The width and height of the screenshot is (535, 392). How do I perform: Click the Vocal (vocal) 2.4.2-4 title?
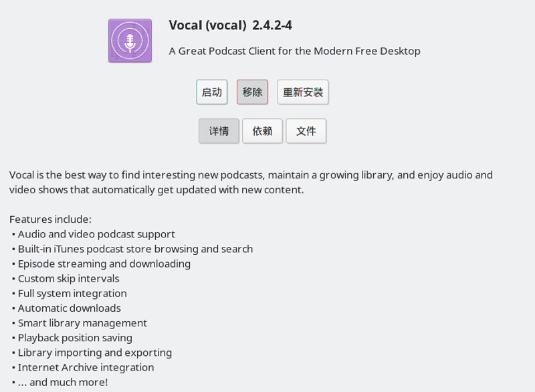pos(230,25)
